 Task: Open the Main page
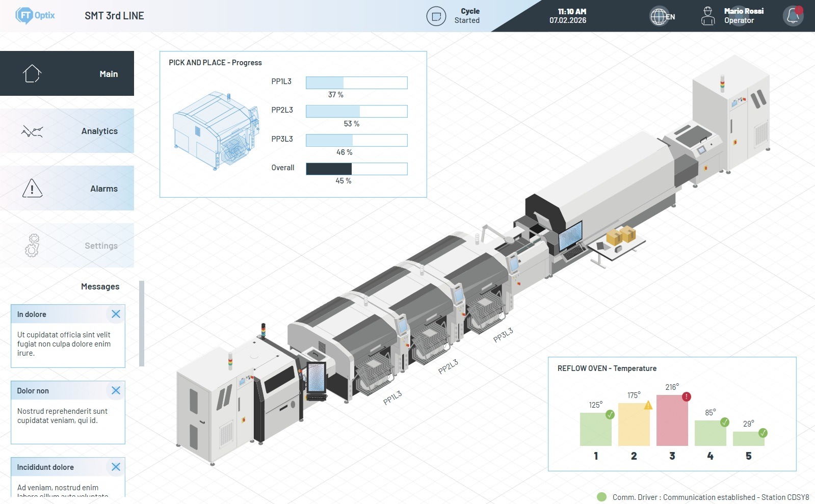(x=67, y=73)
